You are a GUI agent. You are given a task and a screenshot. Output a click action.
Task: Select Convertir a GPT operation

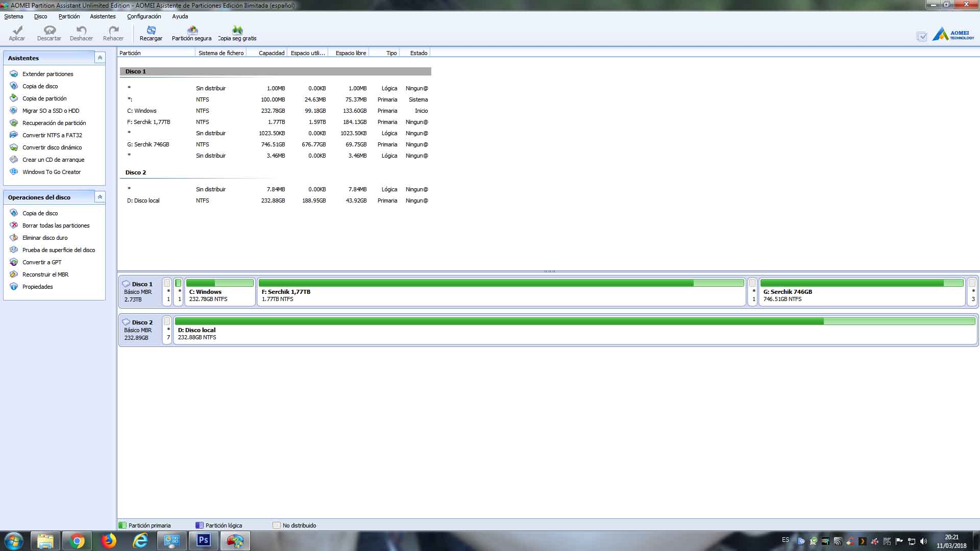[42, 262]
